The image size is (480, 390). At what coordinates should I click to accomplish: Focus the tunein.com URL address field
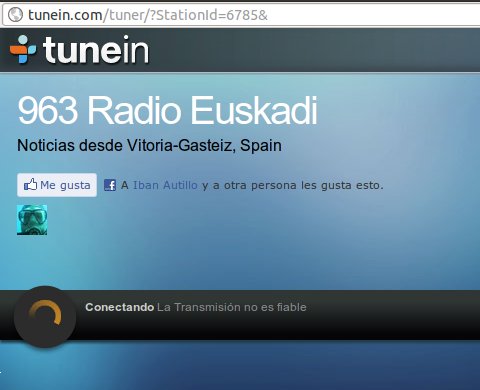[x=241, y=15]
